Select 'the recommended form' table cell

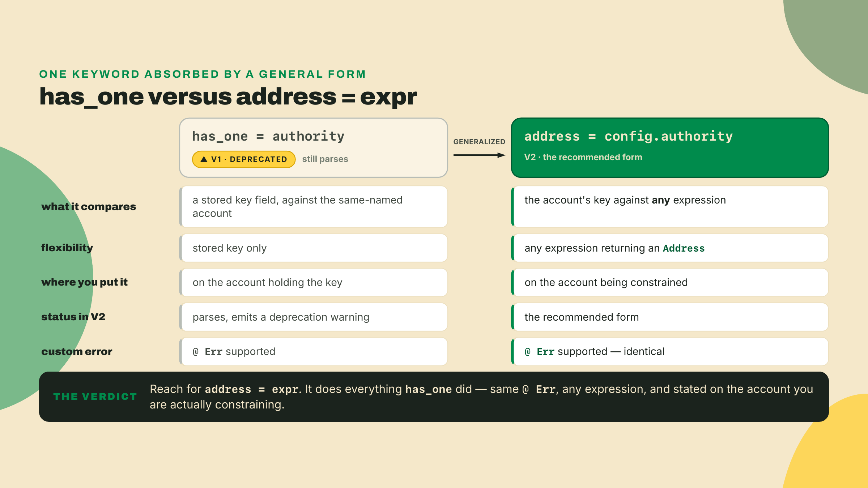pyautogui.click(x=670, y=317)
